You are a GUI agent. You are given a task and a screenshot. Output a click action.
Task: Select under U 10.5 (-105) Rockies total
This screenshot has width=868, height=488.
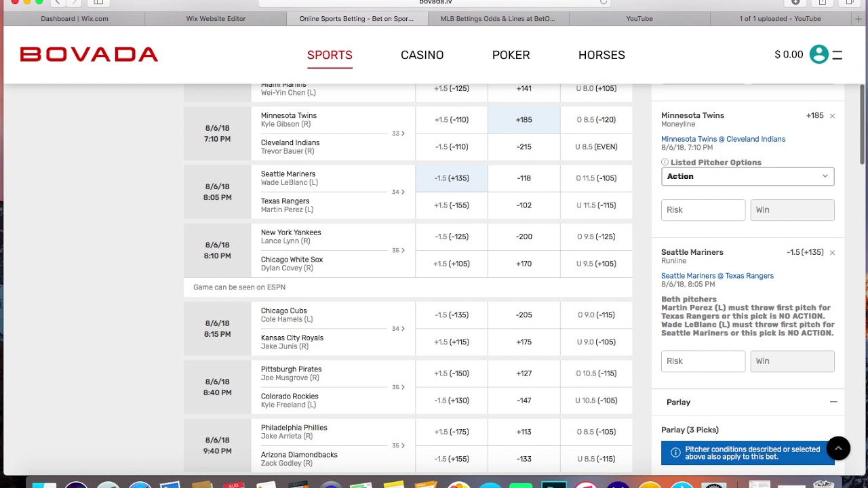click(596, 401)
